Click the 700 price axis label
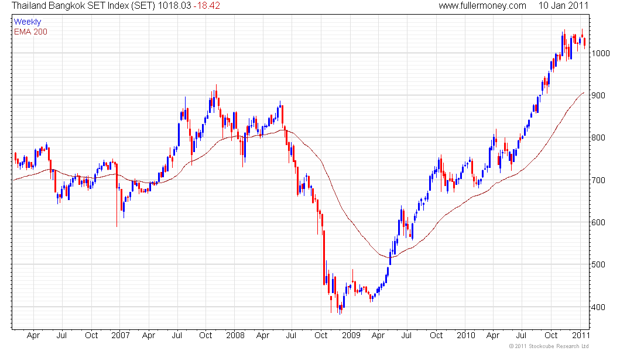Viewport: 644px width, 351px height. [x=598, y=180]
